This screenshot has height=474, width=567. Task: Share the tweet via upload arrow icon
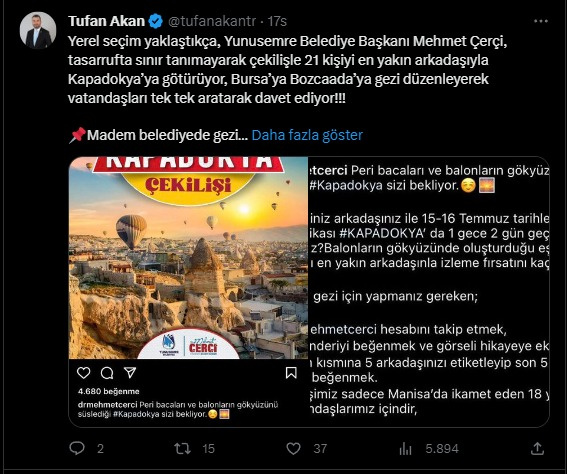click(x=537, y=448)
